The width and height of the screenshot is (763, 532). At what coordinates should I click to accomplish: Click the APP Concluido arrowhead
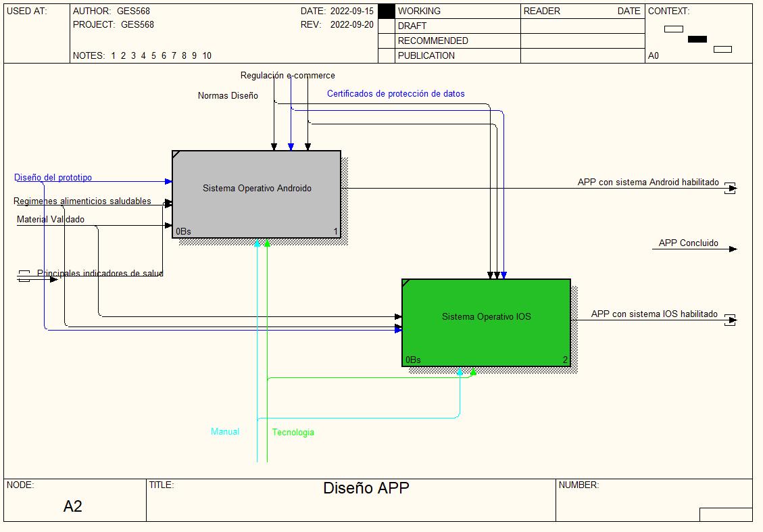733,249
